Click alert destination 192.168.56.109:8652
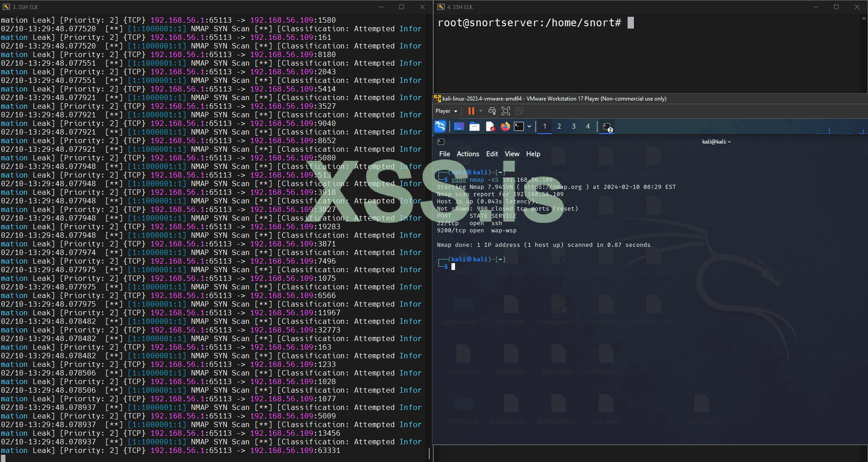Image resolution: width=868 pixels, height=462 pixels. tap(293, 140)
